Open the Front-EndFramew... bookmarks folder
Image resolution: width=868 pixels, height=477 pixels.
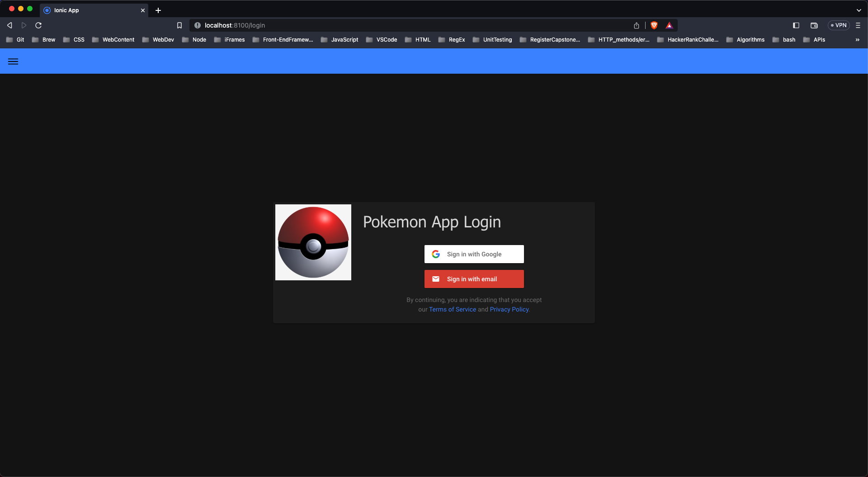point(283,40)
